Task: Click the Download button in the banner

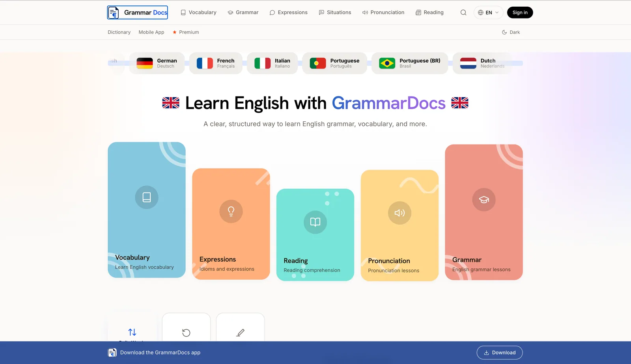Action: tap(500, 353)
